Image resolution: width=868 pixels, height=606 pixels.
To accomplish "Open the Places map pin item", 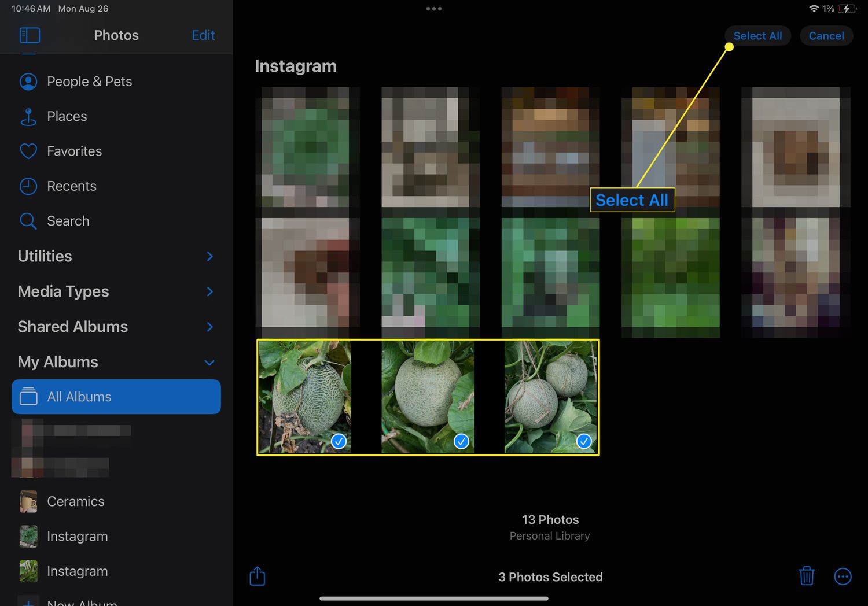I will pos(67,117).
